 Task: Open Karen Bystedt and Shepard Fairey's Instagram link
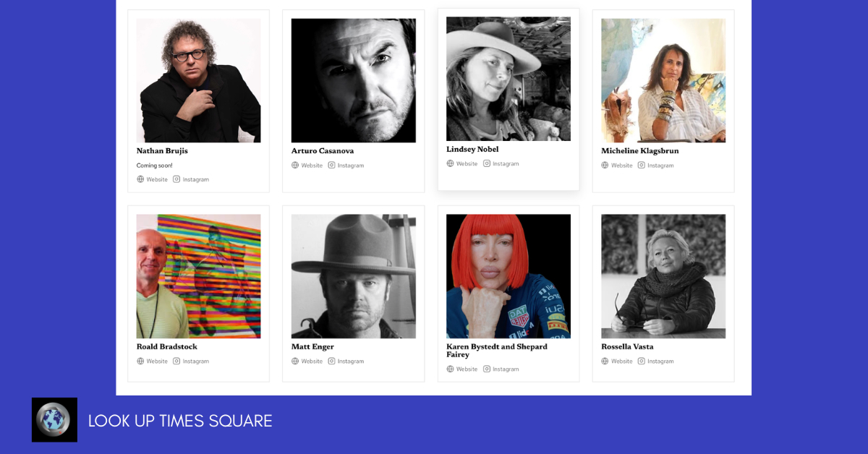coord(506,369)
